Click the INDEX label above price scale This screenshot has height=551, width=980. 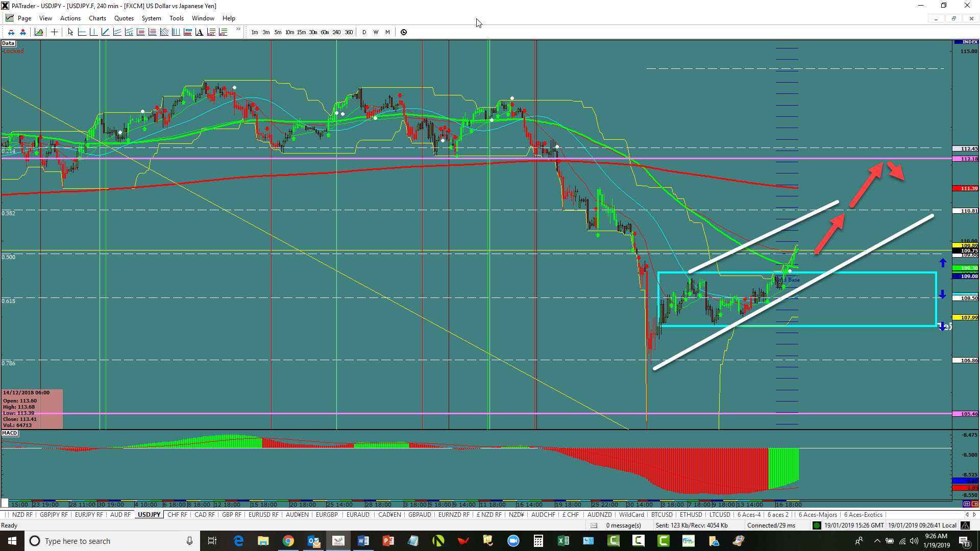(x=966, y=42)
